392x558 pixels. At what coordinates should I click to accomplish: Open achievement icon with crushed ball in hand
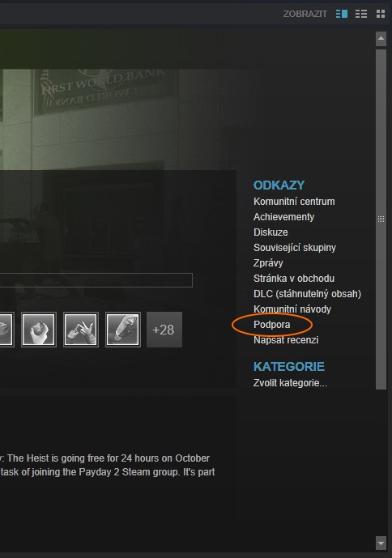[x=39, y=330]
